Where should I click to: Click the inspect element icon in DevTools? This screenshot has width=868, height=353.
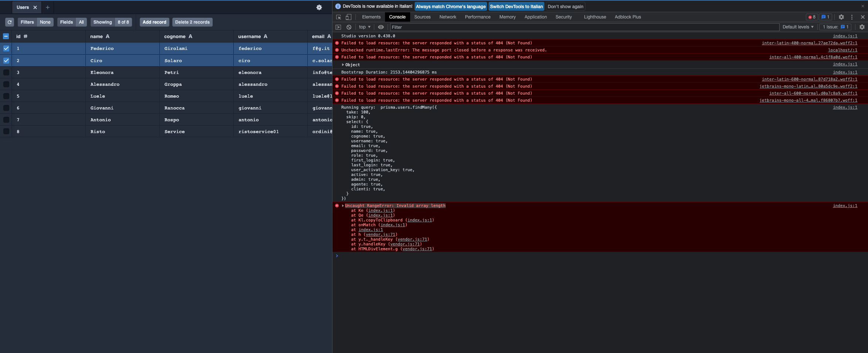[x=338, y=17]
